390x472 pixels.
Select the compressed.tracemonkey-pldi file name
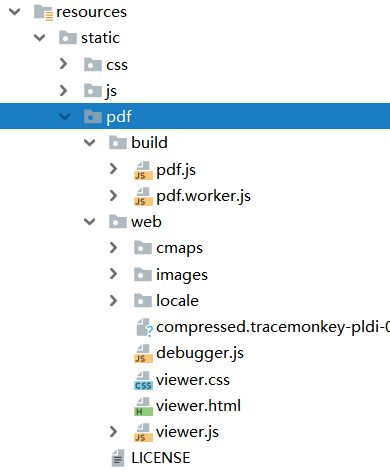(273, 327)
